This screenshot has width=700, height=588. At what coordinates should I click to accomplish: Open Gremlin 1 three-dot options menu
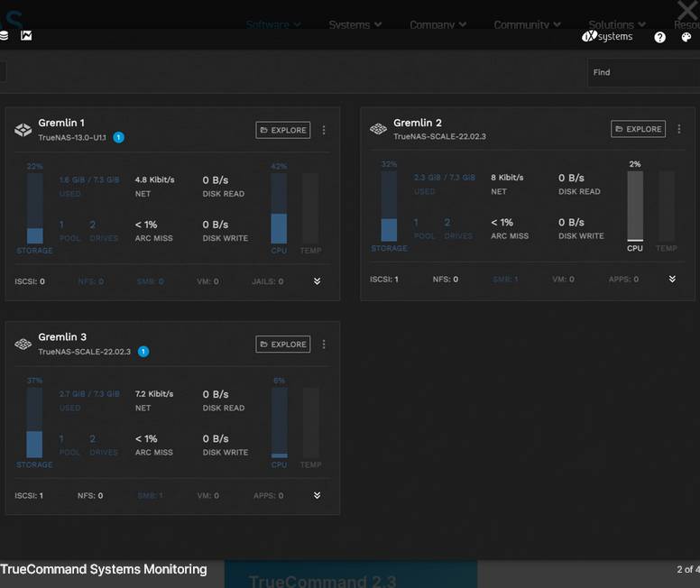coord(324,130)
